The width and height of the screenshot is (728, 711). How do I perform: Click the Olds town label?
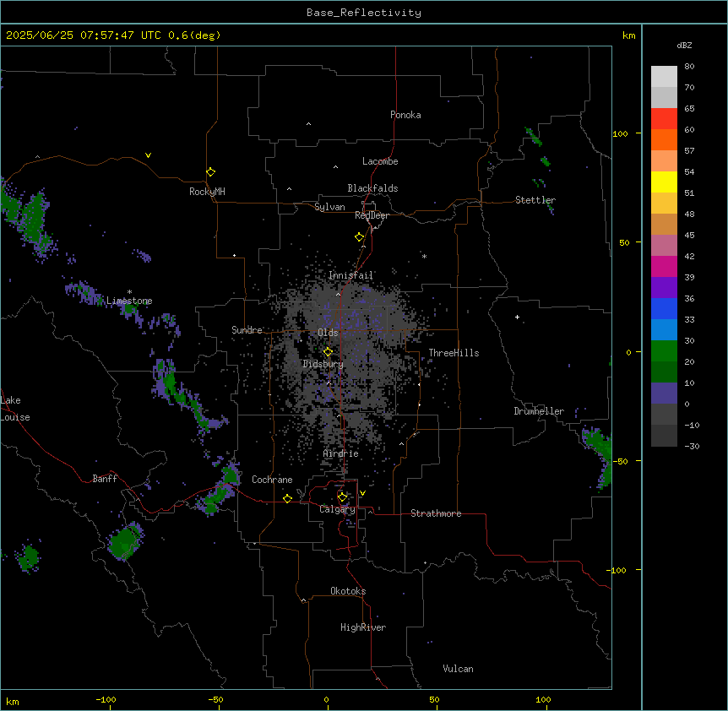(x=328, y=333)
